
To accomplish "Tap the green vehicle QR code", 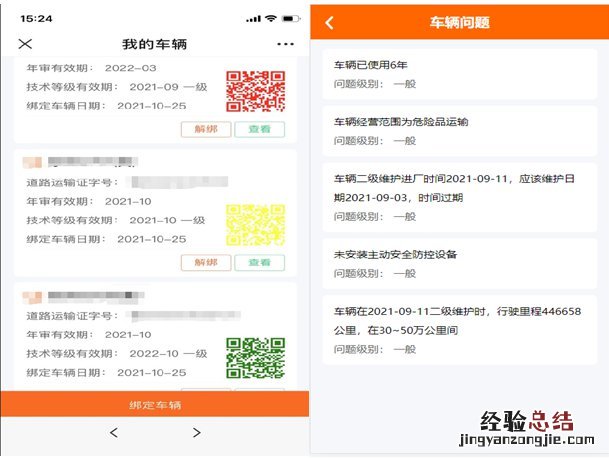I will (x=256, y=358).
